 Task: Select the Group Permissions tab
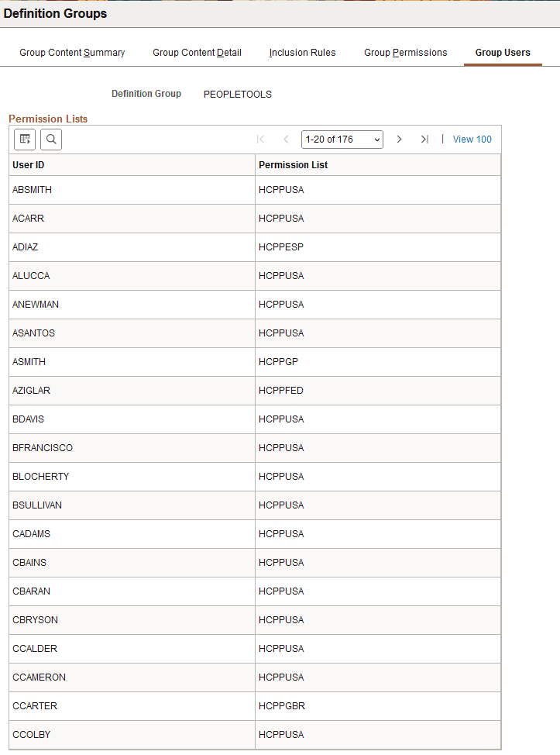point(405,52)
